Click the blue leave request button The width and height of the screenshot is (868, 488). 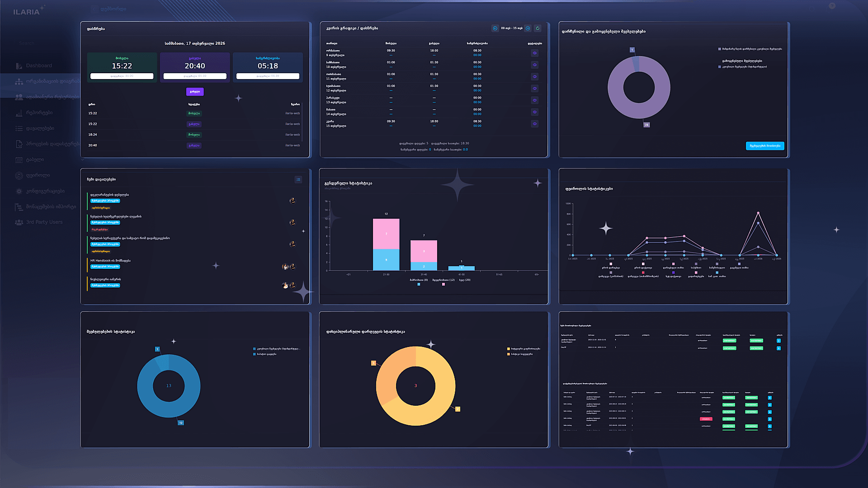click(x=765, y=146)
